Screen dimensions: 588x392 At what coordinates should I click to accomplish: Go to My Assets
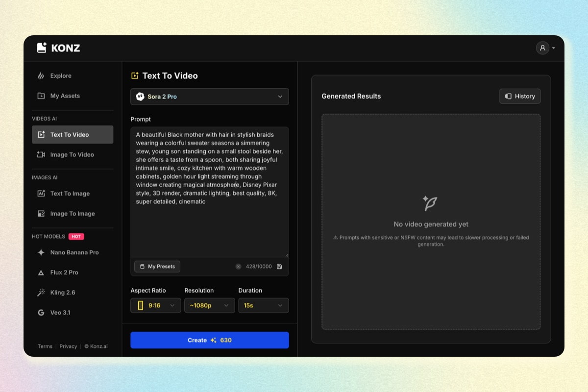pyautogui.click(x=73, y=96)
